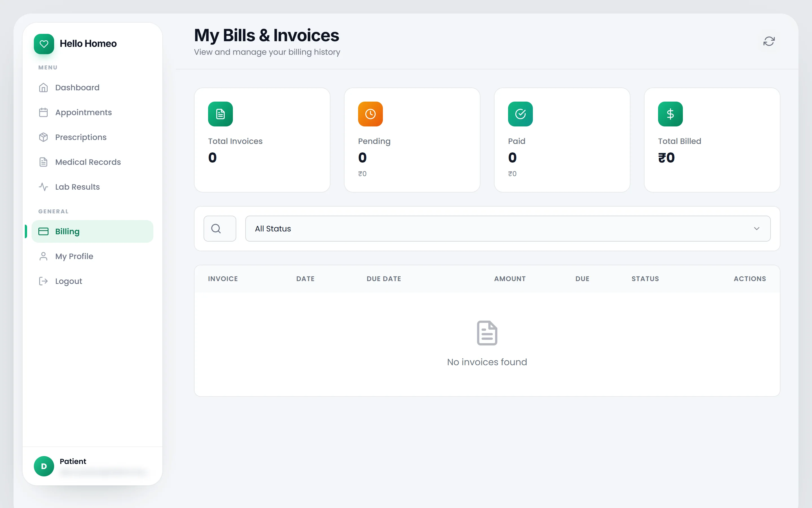Expand the status dropdown chevron arrow
Screen dimensions: 812x508
pyautogui.click(x=757, y=229)
